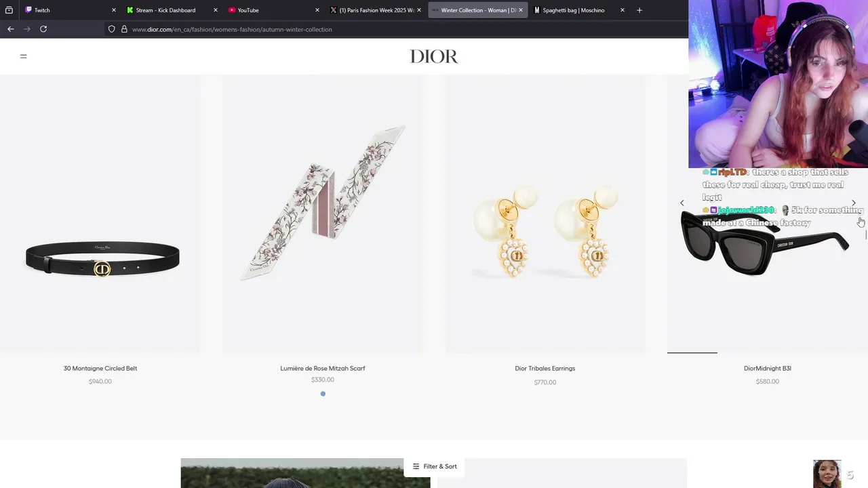The height and width of the screenshot is (488, 868).
Task: Click the Dior Tribales Earrings title
Action: 545,368
